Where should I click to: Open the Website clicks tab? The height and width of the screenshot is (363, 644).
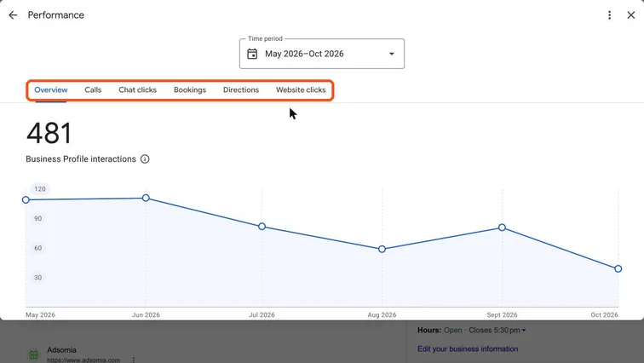pos(301,90)
